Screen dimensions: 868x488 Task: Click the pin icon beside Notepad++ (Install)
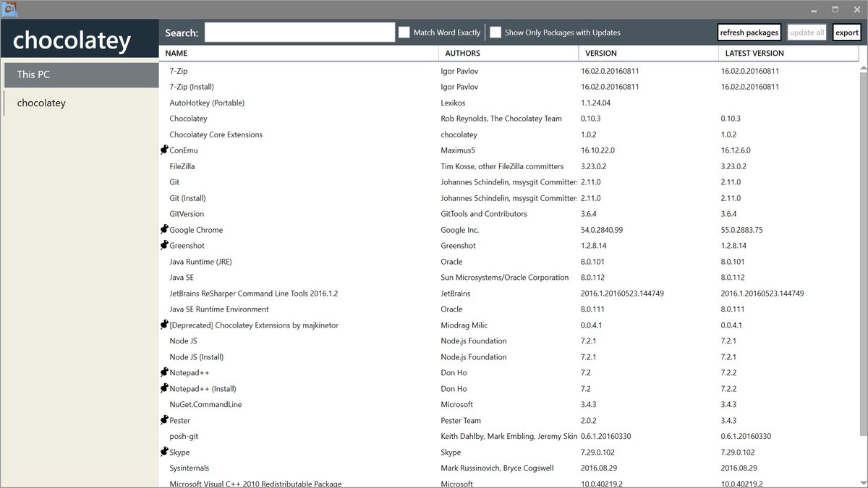pos(164,389)
